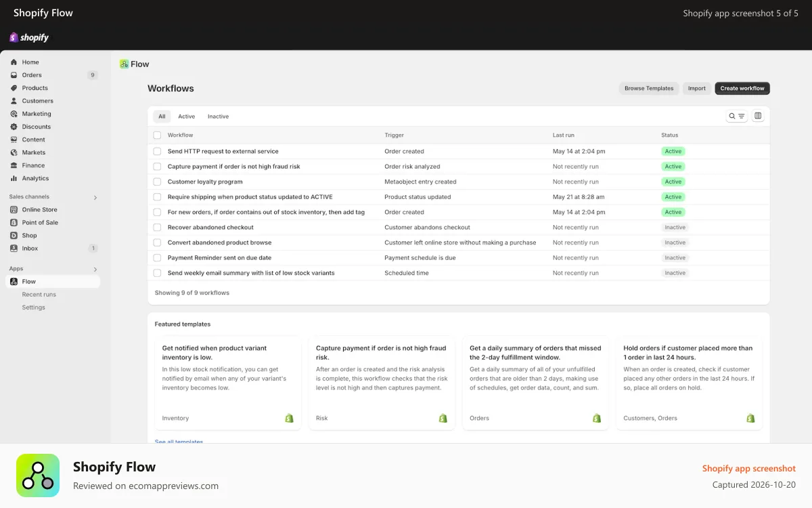The height and width of the screenshot is (508, 812).
Task: Click the Orders count badge 9
Action: click(93, 75)
